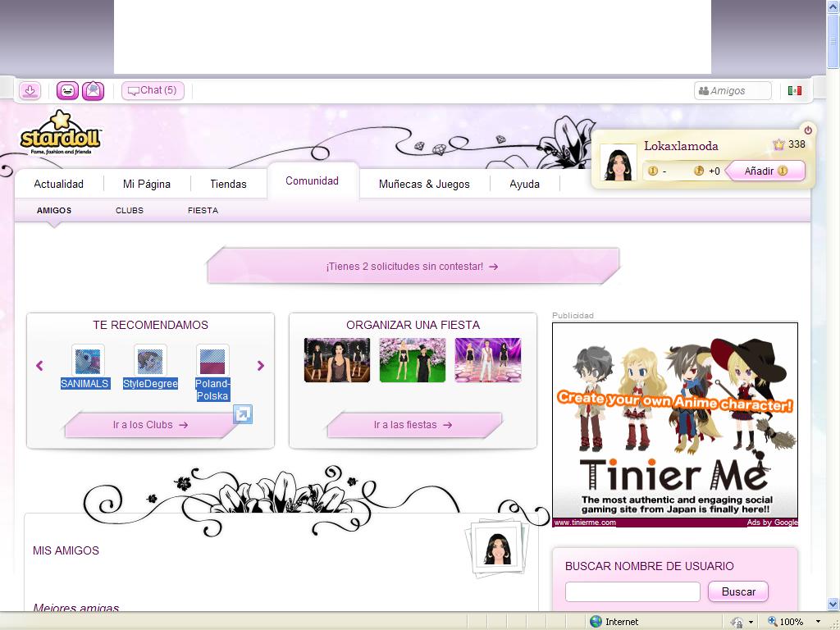Click the starcoin icon showing +0
The height and width of the screenshot is (630, 840).
tap(699, 171)
